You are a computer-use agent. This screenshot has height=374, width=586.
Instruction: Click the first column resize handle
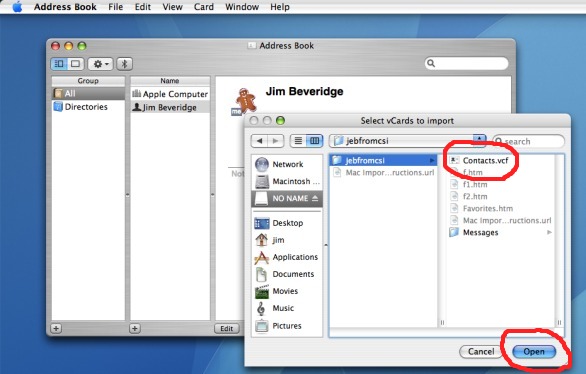pos(442,322)
